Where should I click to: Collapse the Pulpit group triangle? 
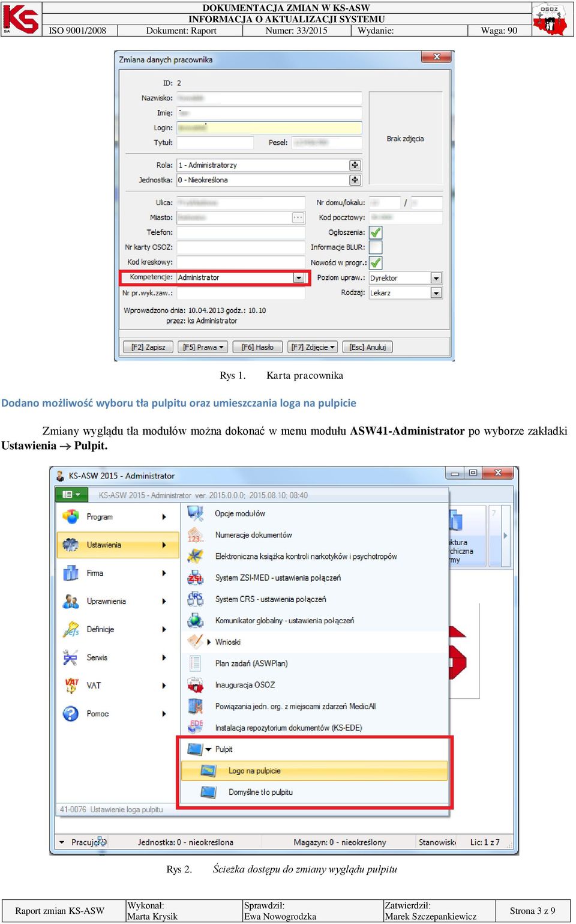click(x=209, y=749)
